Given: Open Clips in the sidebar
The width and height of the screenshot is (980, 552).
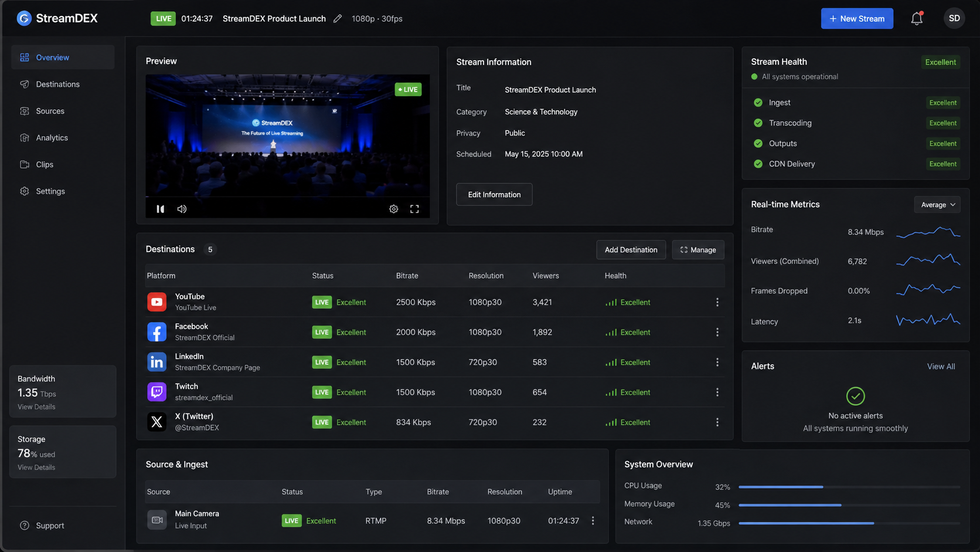Looking at the screenshot, I should [x=63, y=164].
